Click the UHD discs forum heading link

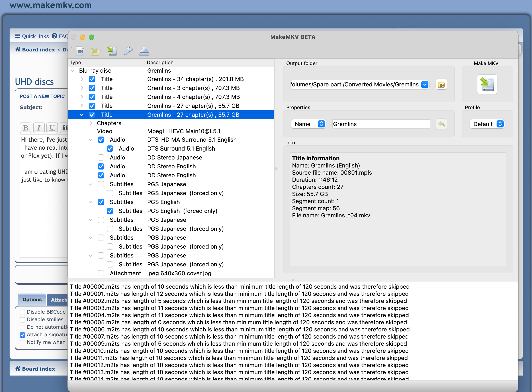[x=34, y=82]
